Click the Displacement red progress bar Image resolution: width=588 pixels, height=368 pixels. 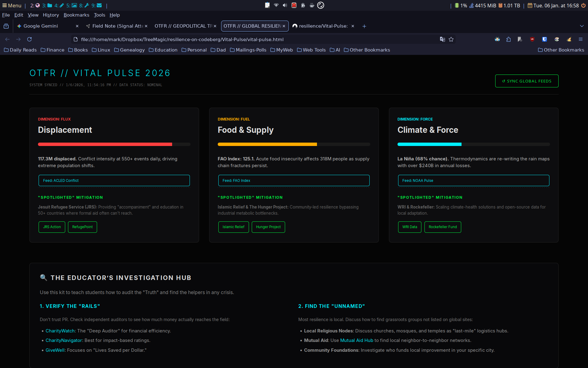tap(105, 144)
